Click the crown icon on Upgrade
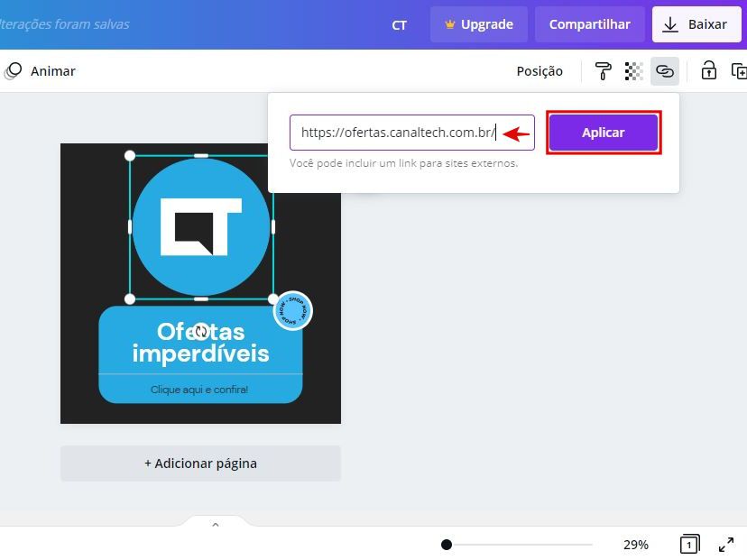 [x=449, y=23]
